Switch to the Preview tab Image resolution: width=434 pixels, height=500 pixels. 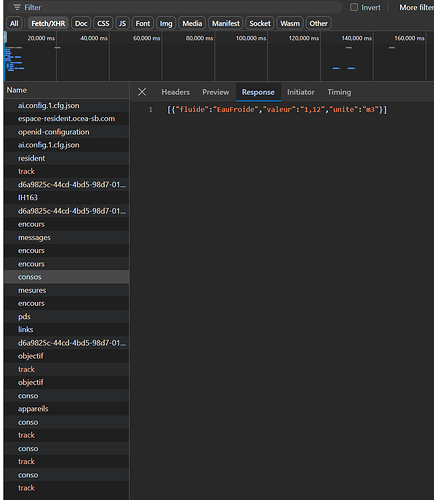[215, 92]
